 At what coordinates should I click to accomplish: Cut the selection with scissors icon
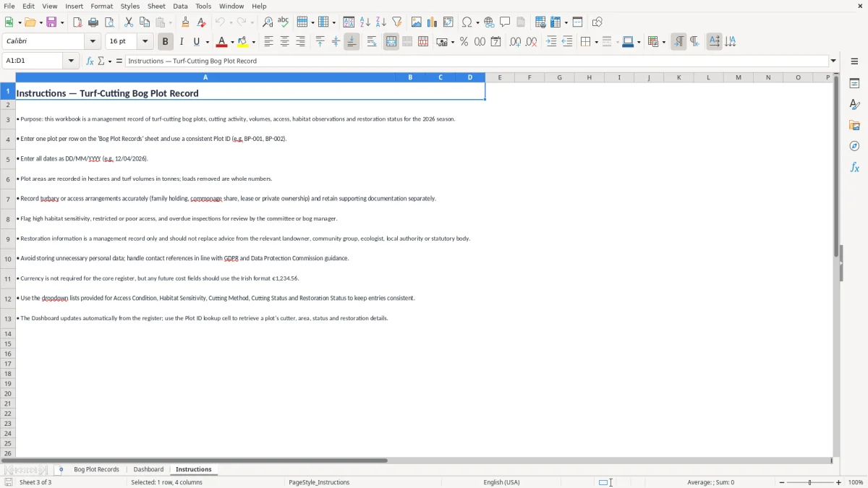(129, 22)
